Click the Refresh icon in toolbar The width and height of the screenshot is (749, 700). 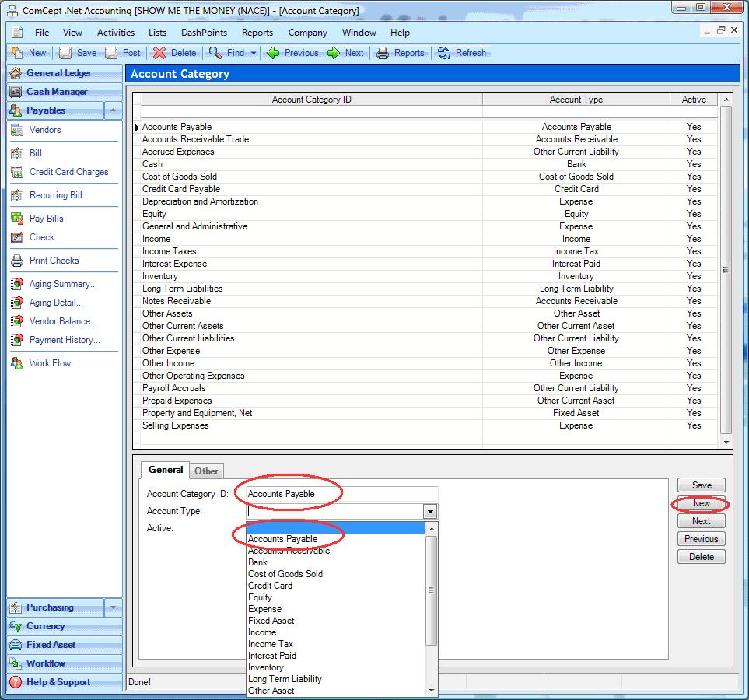(444, 53)
